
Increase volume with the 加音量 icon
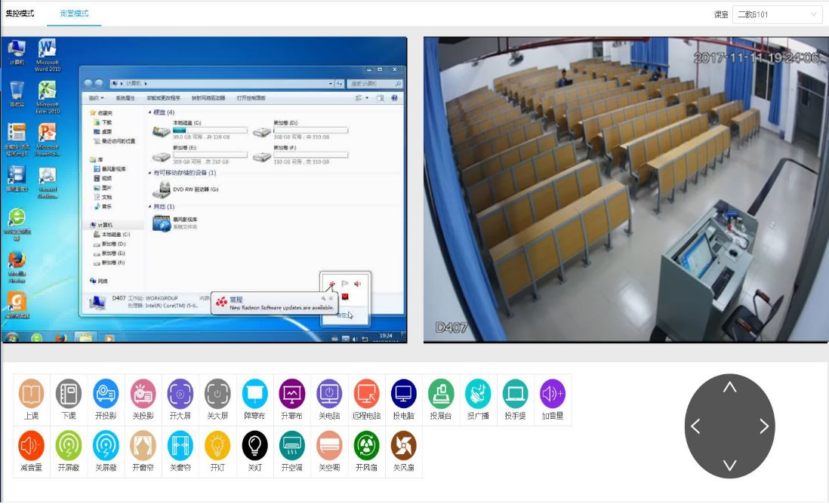(x=553, y=393)
